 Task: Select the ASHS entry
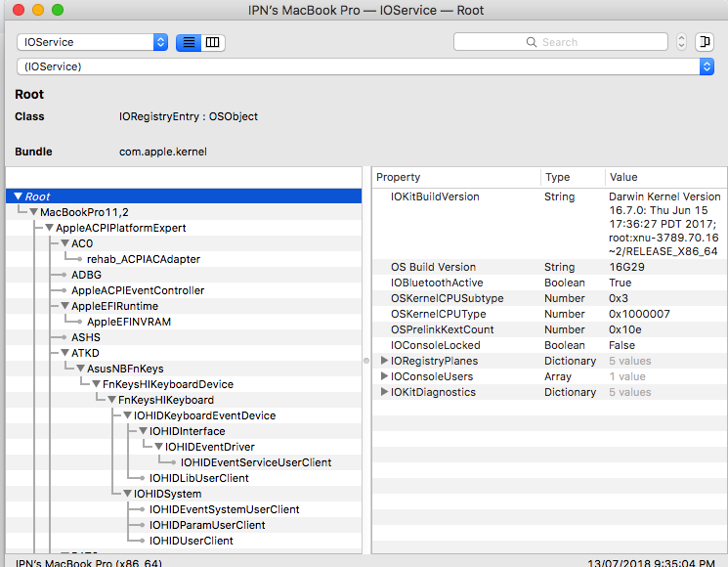click(x=86, y=337)
